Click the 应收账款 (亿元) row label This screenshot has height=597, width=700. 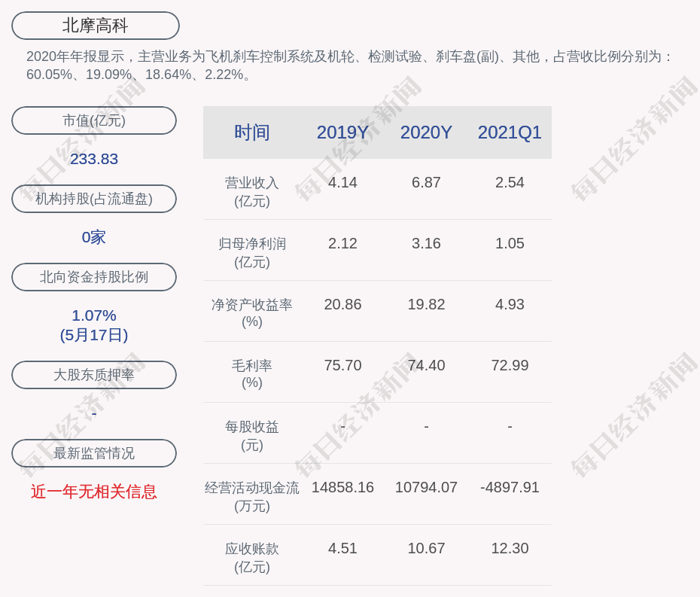point(252,558)
